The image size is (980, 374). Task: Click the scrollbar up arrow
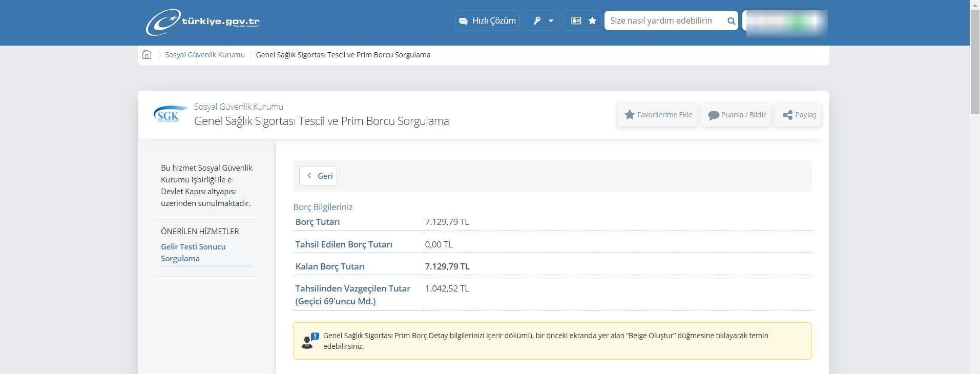coord(975,4)
